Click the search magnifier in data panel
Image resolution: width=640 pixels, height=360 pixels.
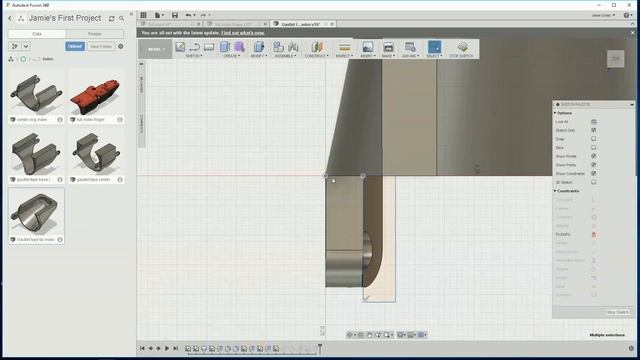pos(122,18)
